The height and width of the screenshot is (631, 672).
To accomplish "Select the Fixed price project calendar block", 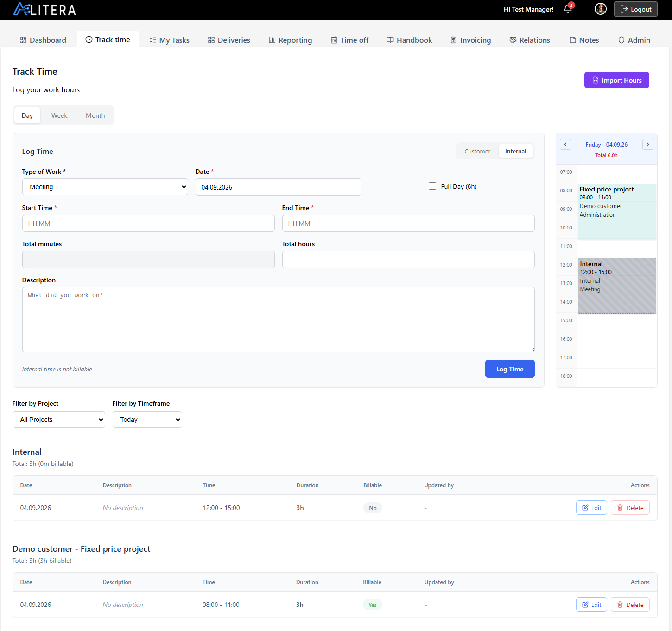I will [x=617, y=211].
